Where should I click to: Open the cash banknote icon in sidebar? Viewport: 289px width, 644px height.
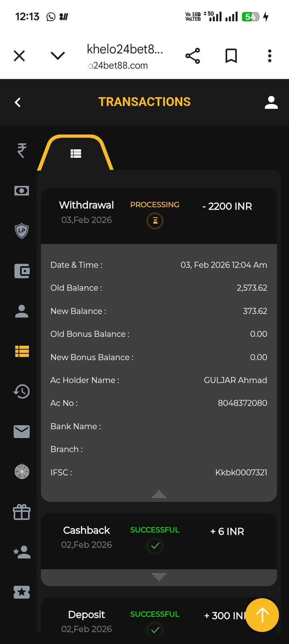(x=22, y=191)
